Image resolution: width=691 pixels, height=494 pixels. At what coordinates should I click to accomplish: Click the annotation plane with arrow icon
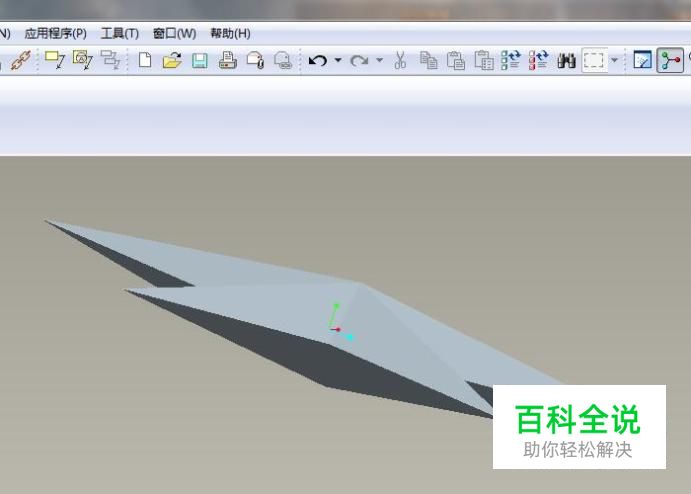click(83, 60)
